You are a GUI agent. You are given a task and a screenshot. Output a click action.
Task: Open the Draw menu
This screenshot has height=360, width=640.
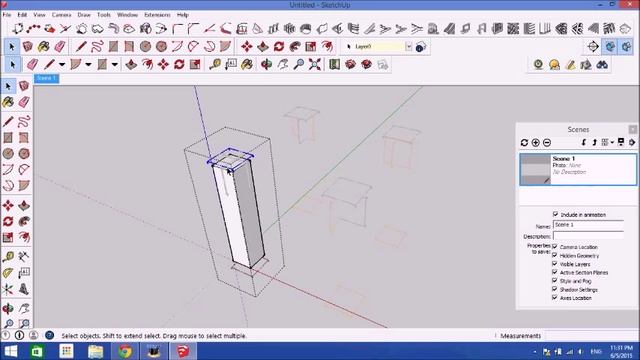point(84,15)
